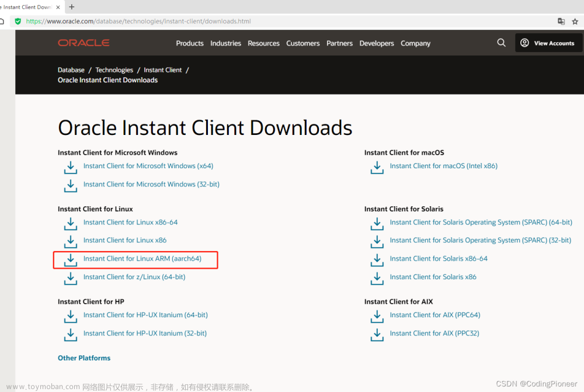This screenshot has height=392, width=584.
Task: Click download icon for Linux ARM (aarch64)
Action: coord(71,260)
